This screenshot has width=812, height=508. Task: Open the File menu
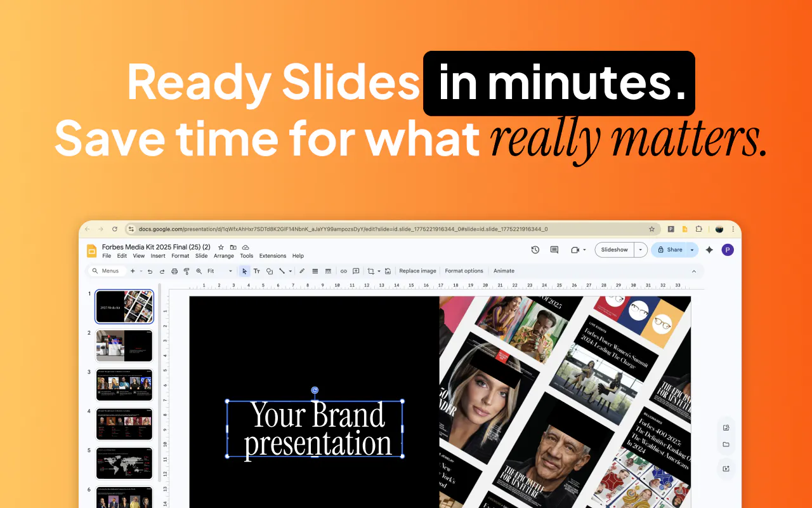pos(107,256)
